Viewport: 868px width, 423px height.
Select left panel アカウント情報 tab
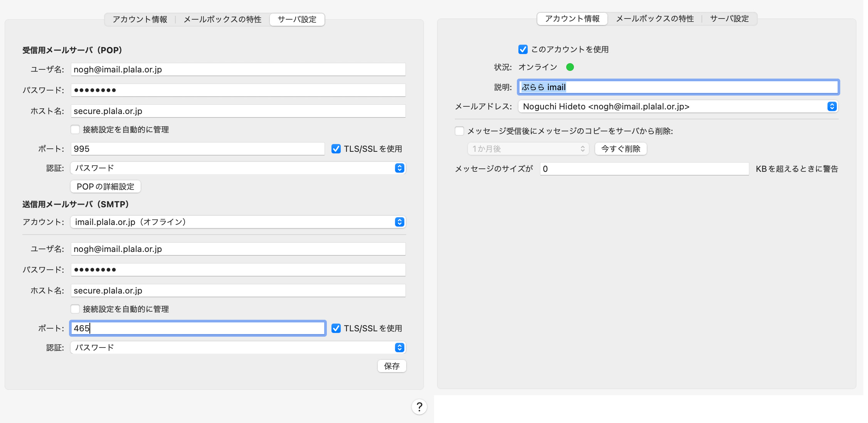[140, 20]
